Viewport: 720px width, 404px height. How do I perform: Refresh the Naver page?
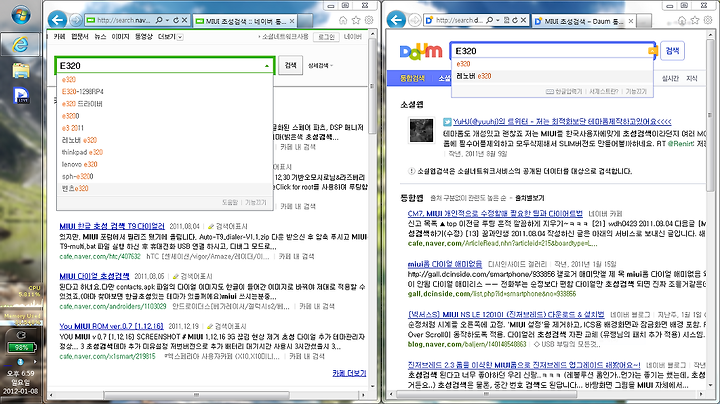(x=176, y=20)
